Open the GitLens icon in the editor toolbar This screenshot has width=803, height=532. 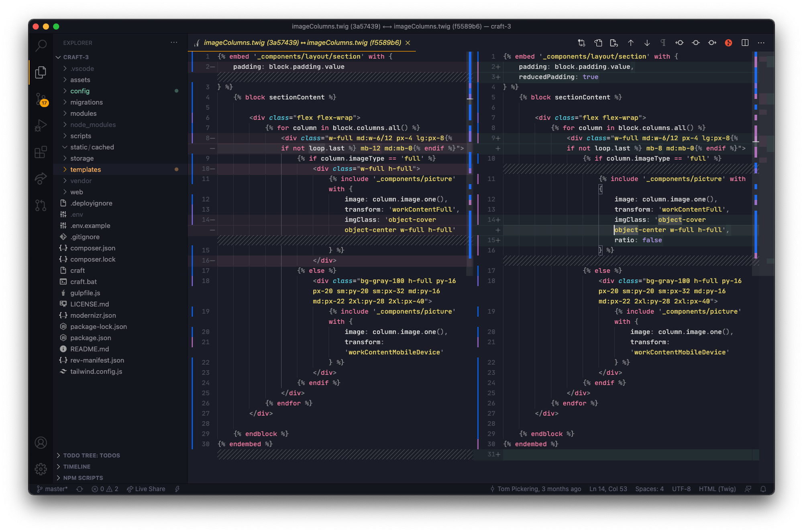(728, 43)
